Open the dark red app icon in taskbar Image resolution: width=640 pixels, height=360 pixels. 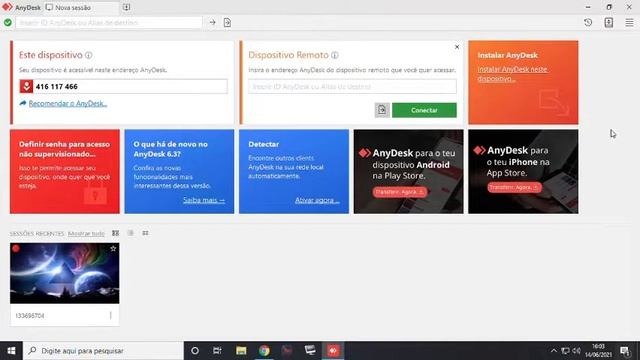point(287,351)
